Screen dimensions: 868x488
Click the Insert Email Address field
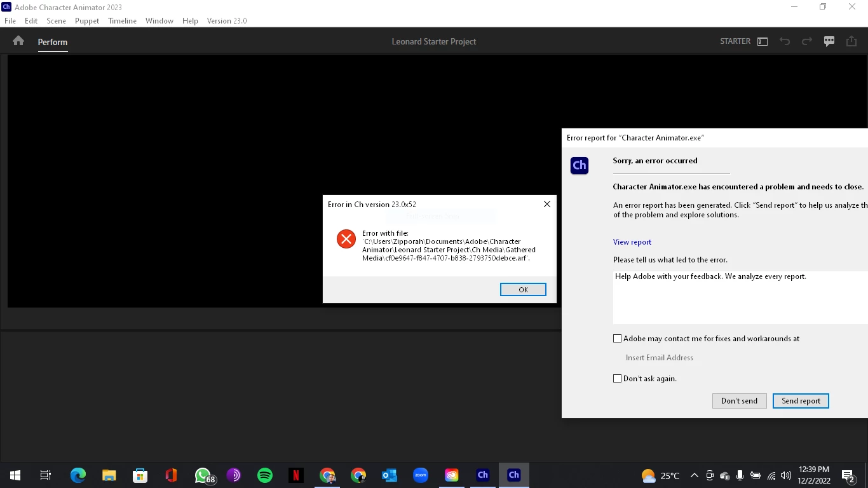[x=660, y=358]
